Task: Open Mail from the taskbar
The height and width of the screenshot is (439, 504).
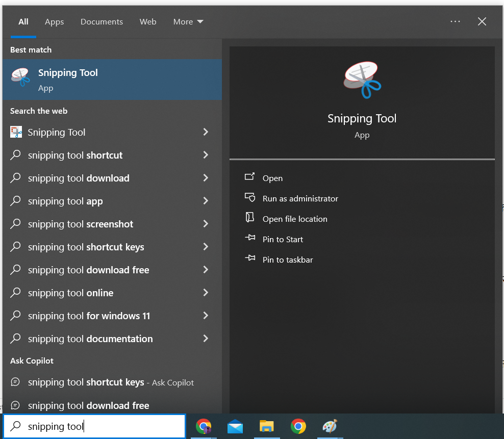Action: point(235,427)
